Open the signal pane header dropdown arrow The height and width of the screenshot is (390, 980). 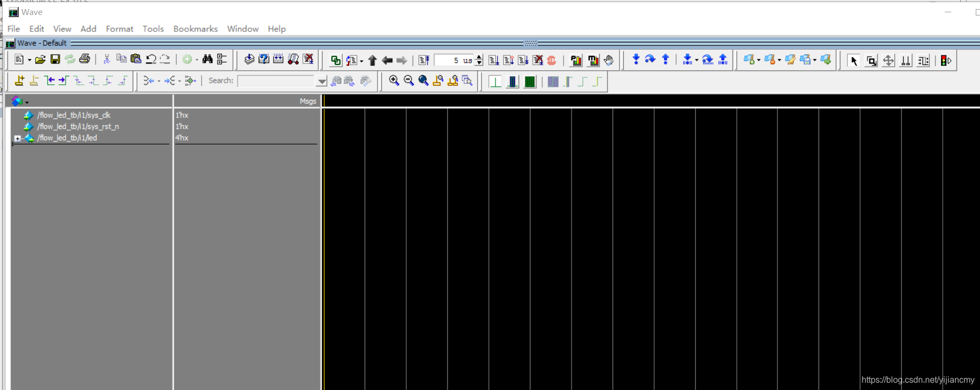[x=27, y=102]
